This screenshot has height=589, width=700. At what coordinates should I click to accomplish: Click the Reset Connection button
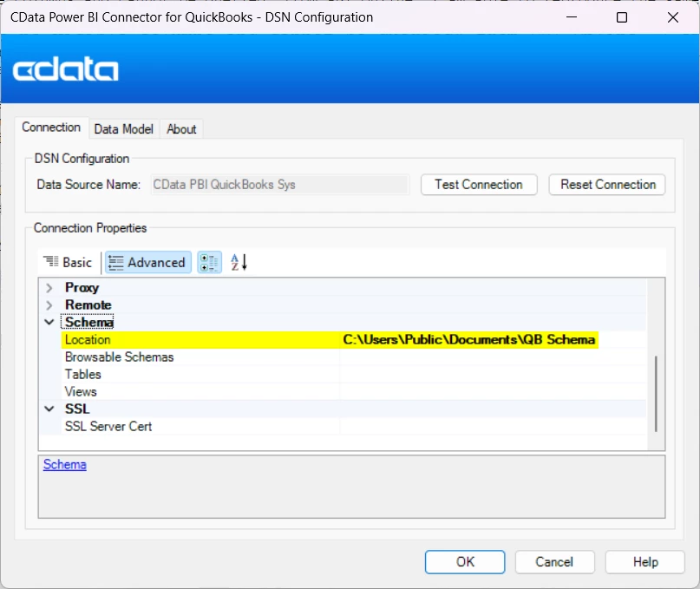(x=607, y=185)
